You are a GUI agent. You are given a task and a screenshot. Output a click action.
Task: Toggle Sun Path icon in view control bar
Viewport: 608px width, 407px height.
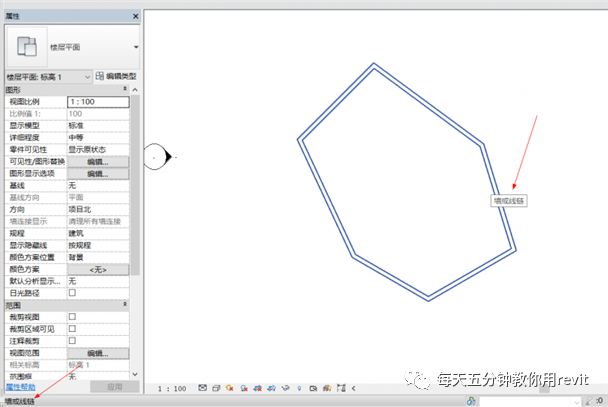point(230,388)
